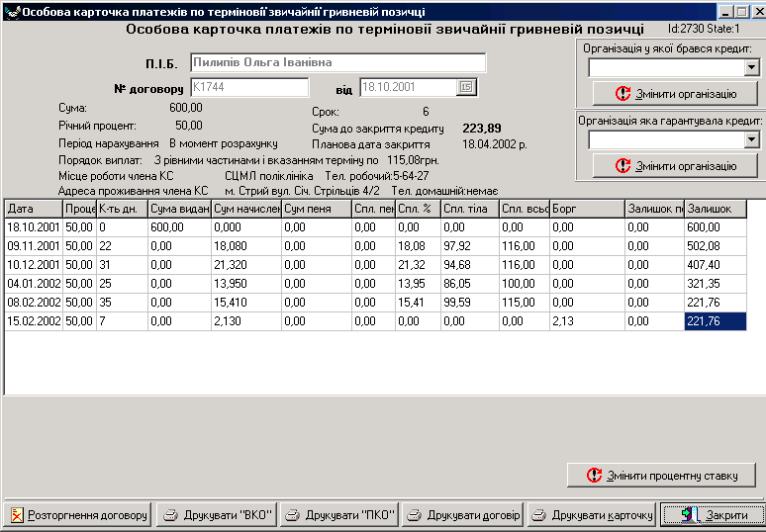Screen dimensions: 766x532
Task: Click the 321,35 balance cell
Action: pos(716,284)
